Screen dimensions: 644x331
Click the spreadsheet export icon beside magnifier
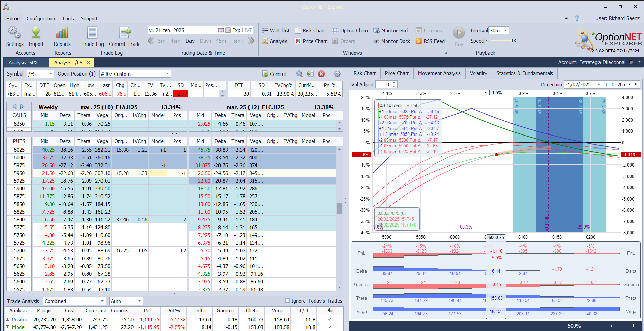(x=311, y=74)
